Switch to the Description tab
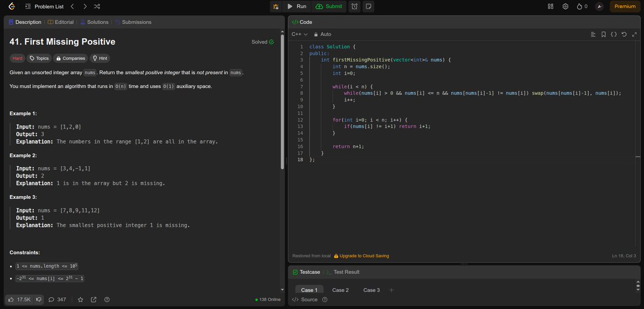Viewport: 644px width, 309px height. pos(25,22)
